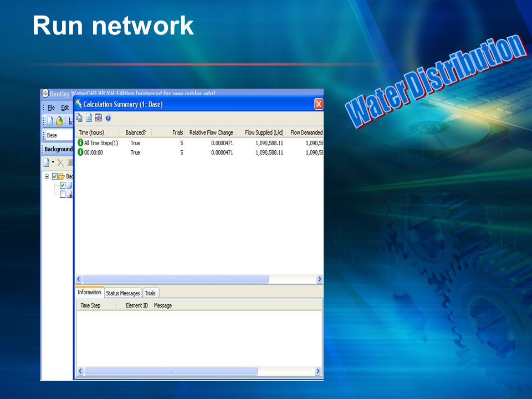Click the layer icon beside the checked child item
532x399 pixels.
pyautogui.click(x=70, y=185)
